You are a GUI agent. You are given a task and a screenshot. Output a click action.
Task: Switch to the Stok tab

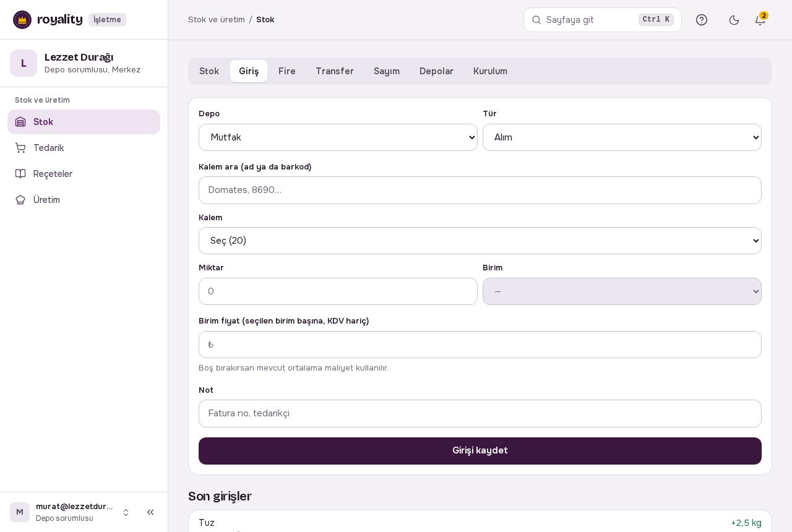(x=209, y=71)
